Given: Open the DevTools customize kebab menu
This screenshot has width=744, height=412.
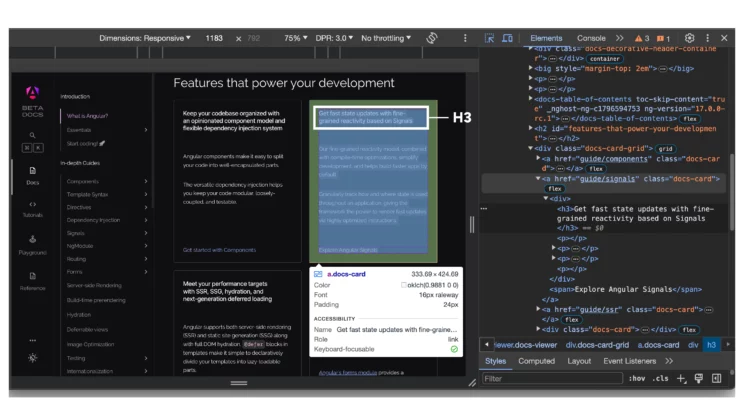Looking at the screenshot, I should (x=707, y=38).
